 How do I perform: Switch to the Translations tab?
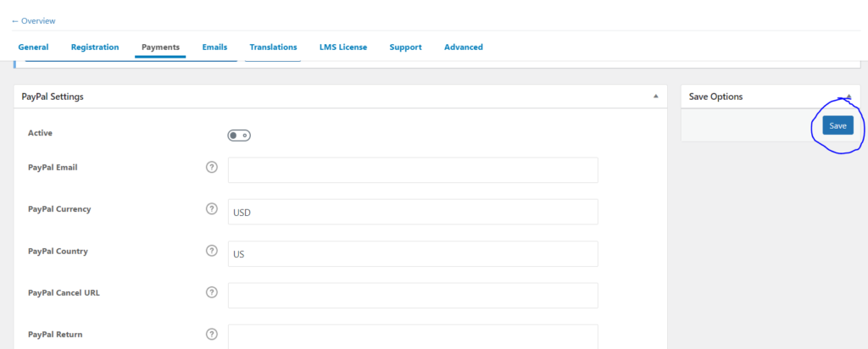tap(273, 47)
